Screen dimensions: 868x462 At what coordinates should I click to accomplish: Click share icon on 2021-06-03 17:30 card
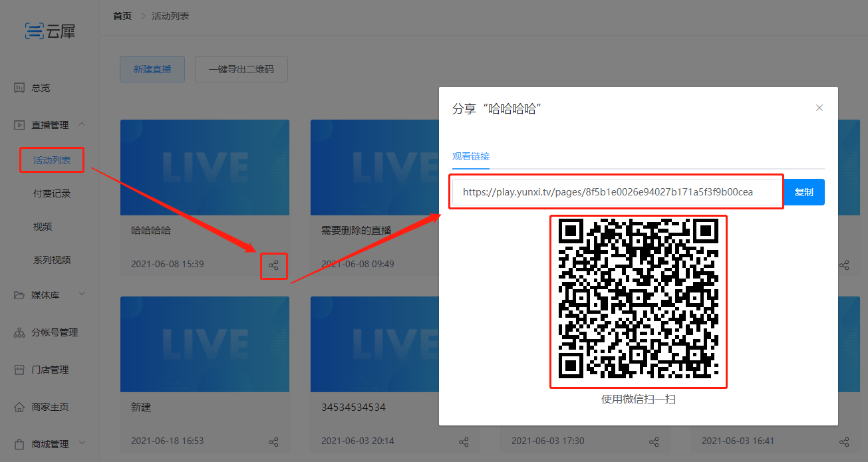pos(654,442)
